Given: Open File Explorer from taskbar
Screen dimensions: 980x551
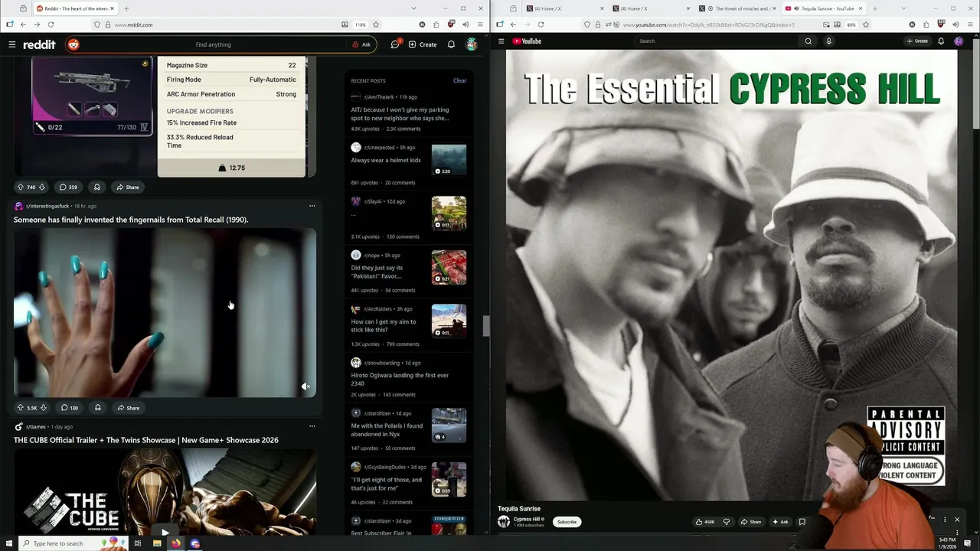Looking at the screenshot, I should (157, 543).
